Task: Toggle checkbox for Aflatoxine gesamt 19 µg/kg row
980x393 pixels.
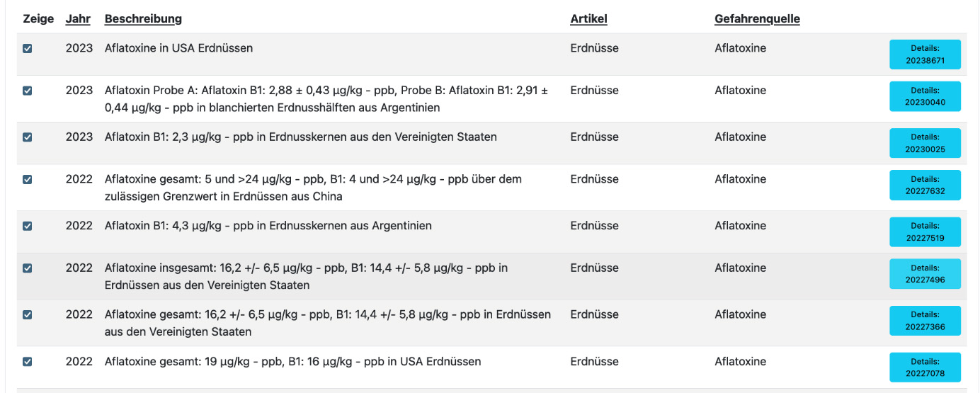Action: 28,362
